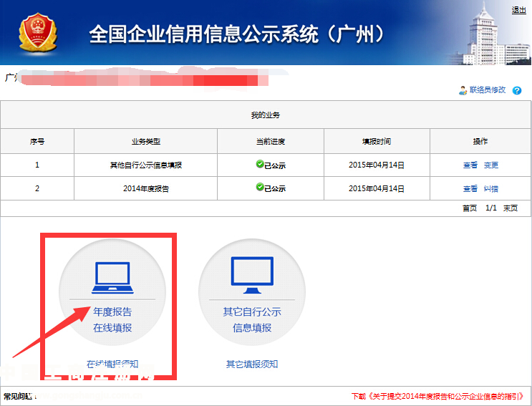
Task: Click green check icon in 其他自行公示信息填报 row
Action: coord(260,165)
